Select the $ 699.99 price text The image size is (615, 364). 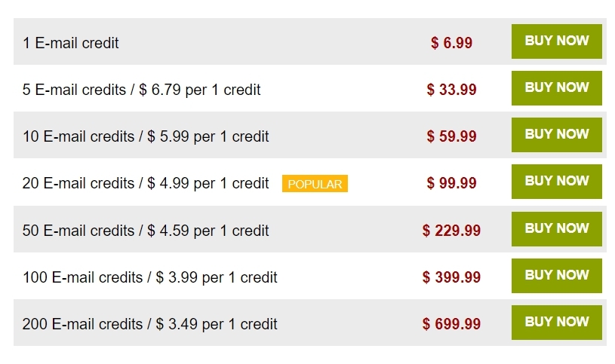451,324
